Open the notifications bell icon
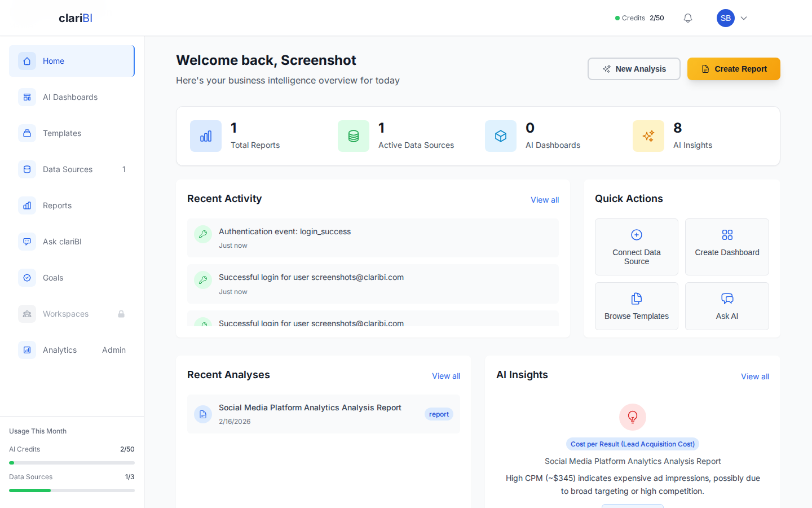This screenshot has width=812, height=508. tap(687, 17)
